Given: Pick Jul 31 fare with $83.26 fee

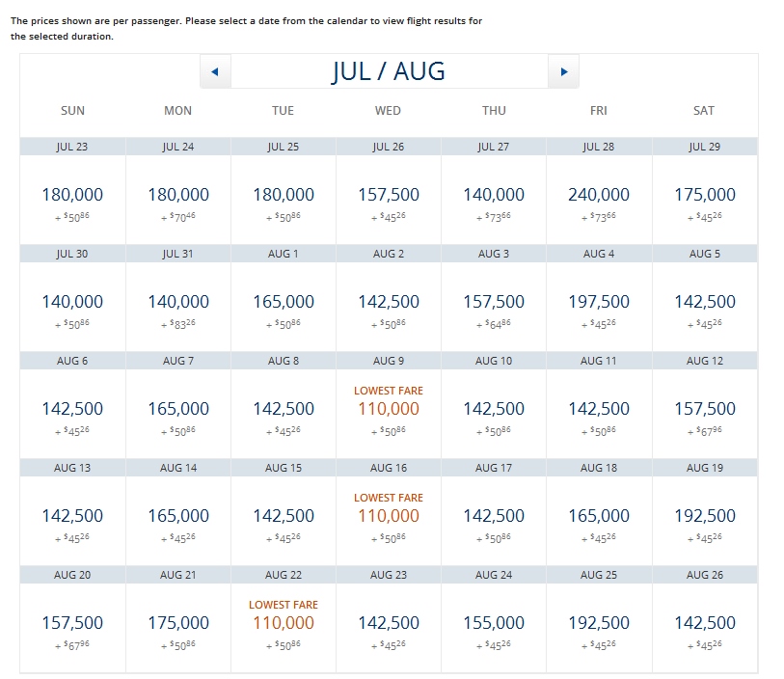Looking at the screenshot, I should pos(178,302).
